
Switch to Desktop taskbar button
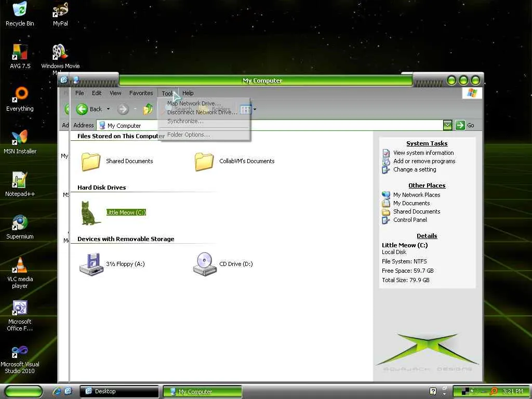119,391
